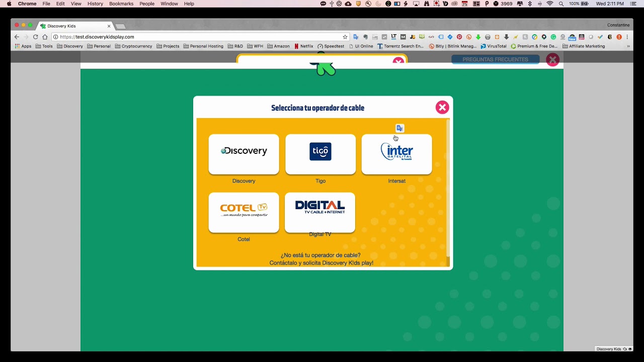Select the Discovery operator card
Viewport: 644px width, 362px height.
click(x=244, y=154)
